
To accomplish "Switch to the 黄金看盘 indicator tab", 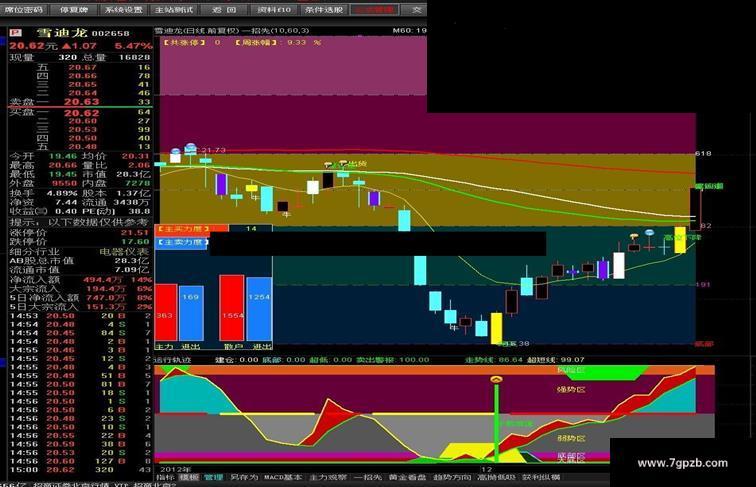I will pos(407,477).
